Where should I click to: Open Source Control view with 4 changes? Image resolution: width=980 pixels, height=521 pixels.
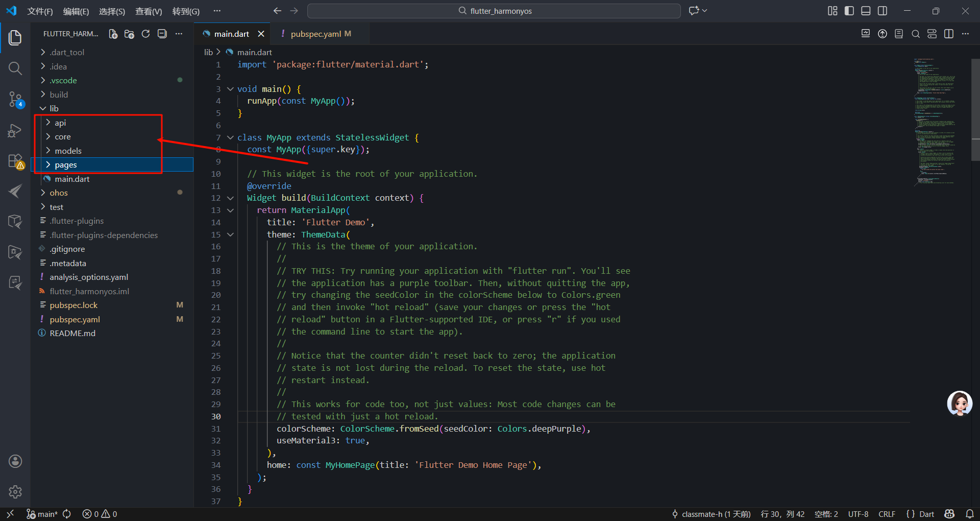point(15,99)
